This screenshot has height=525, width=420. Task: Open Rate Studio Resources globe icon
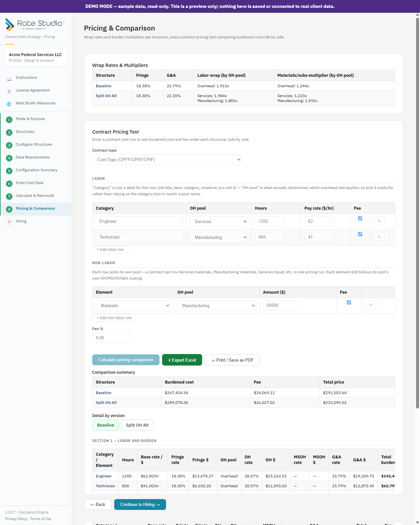pyautogui.click(x=9, y=104)
